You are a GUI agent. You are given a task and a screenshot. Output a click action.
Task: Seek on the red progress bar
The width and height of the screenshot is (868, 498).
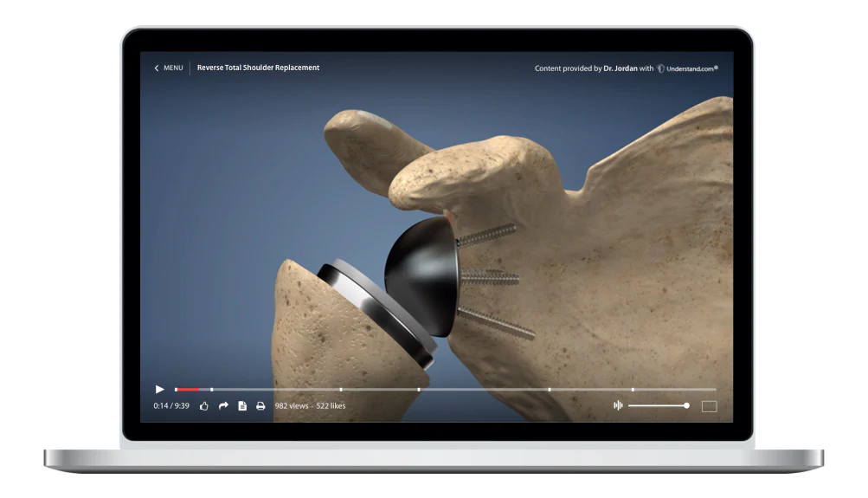[188, 390]
